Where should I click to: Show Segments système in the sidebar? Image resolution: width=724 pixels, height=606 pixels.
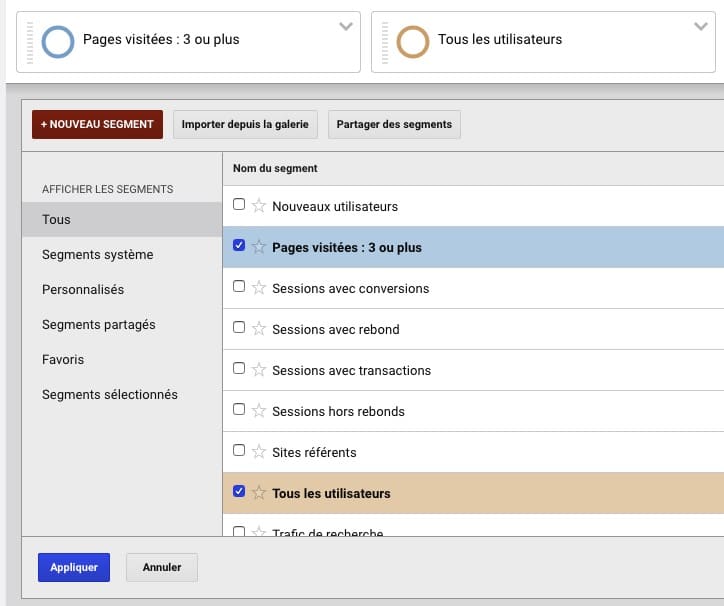tap(98, 255)
